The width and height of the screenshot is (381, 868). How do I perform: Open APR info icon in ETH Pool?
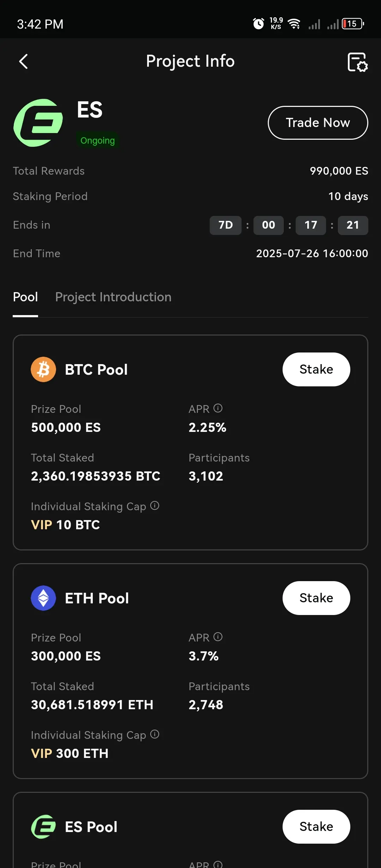(218, 637)
